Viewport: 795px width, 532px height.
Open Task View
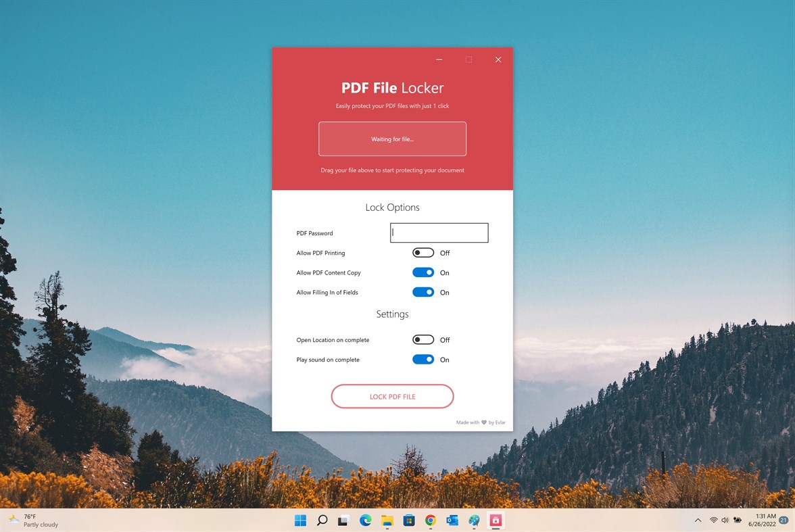[x=343, y=521]
